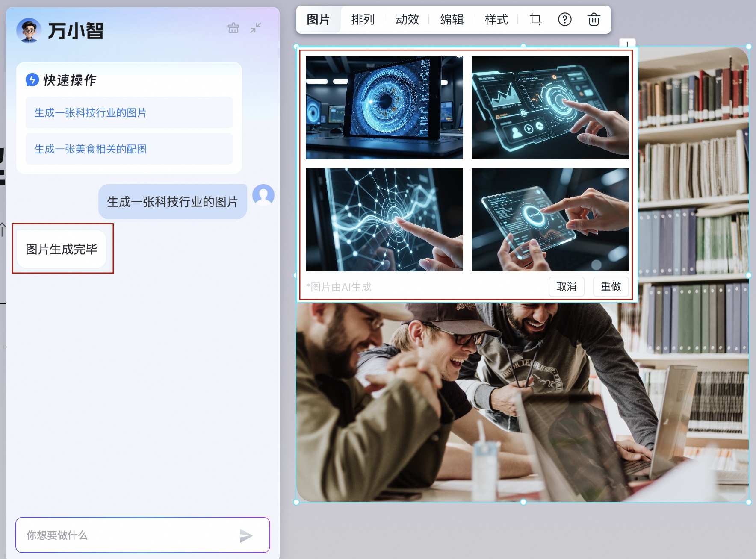Viewport: 756px width, 559px height.
Task: Open the 样式 tab
Action: 496,20
